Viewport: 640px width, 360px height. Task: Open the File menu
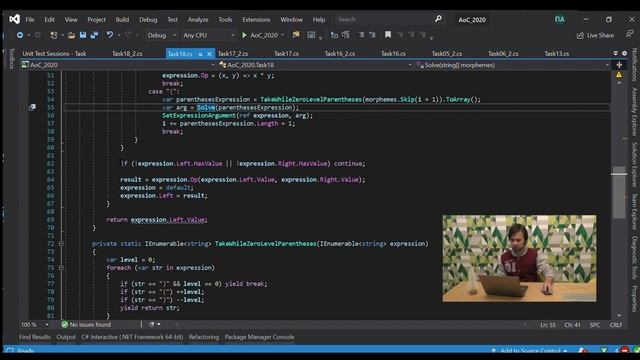click(x=30, y=20)
